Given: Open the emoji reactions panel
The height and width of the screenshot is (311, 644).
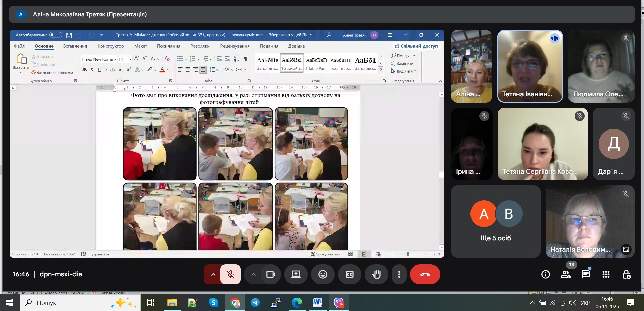Looking at the screenshot, I should (x=323, y=274).
